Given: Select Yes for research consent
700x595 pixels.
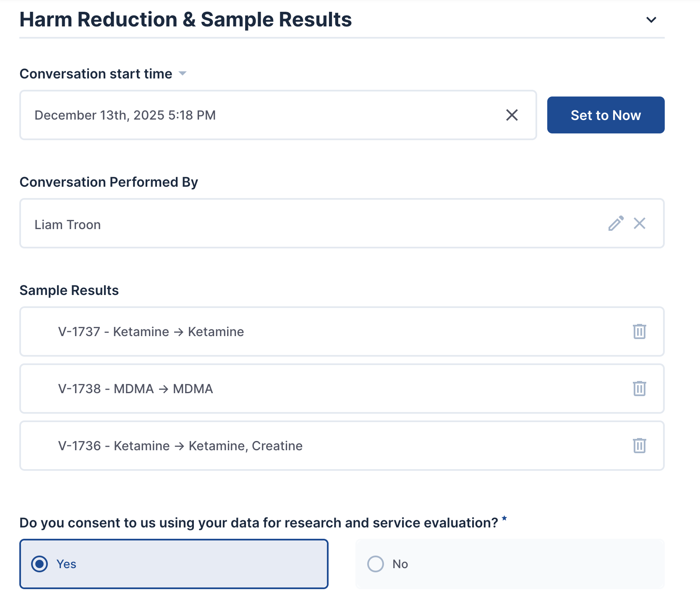Looking at the screenshot, I should pyautogui.click(x=40, y=564).
